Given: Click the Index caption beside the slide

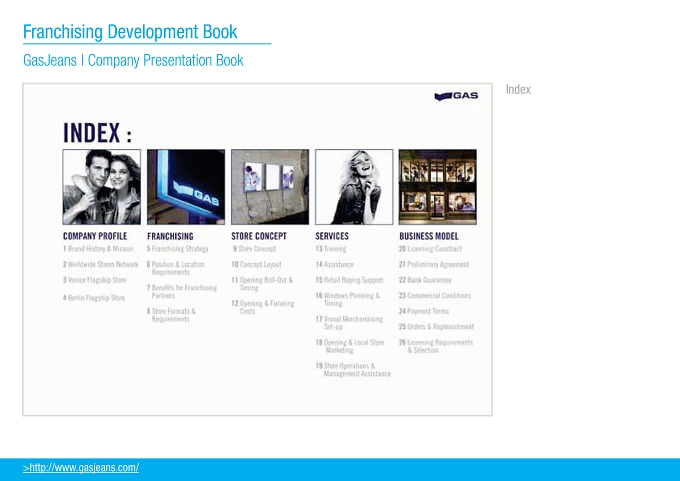Looking at the screenshot, I should coord(518,90).
